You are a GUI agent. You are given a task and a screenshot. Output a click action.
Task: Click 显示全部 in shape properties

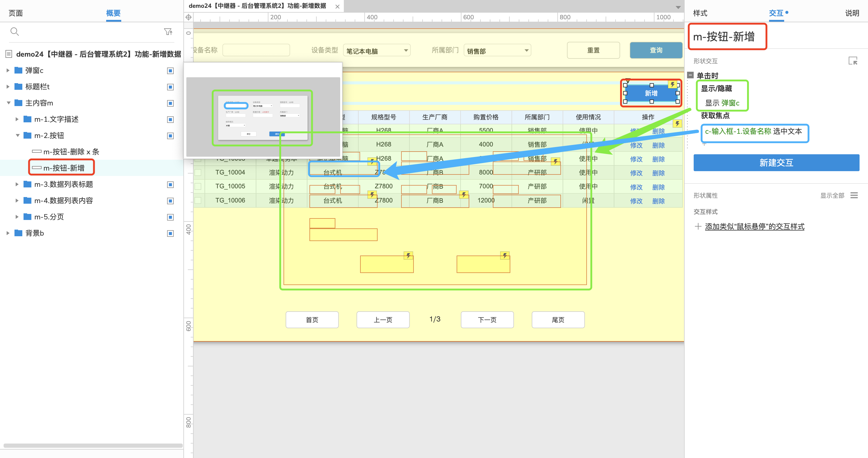click(832, 196)
